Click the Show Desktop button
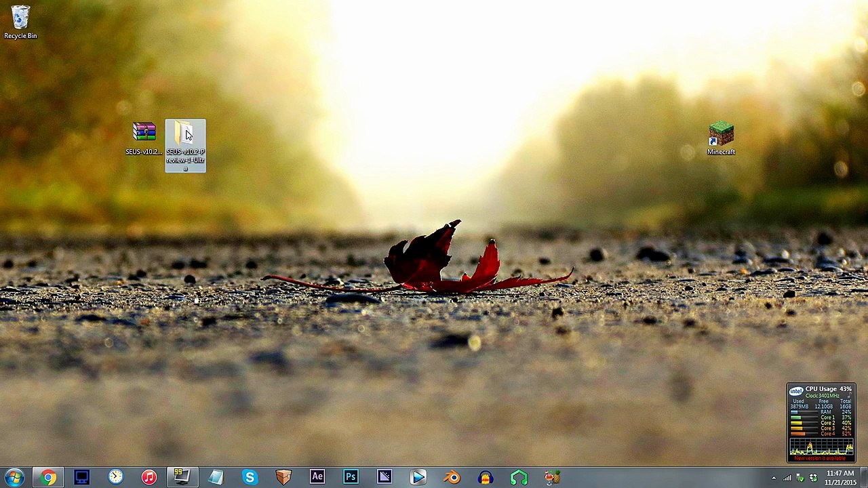868x488 pixels. tap(863, 477)
